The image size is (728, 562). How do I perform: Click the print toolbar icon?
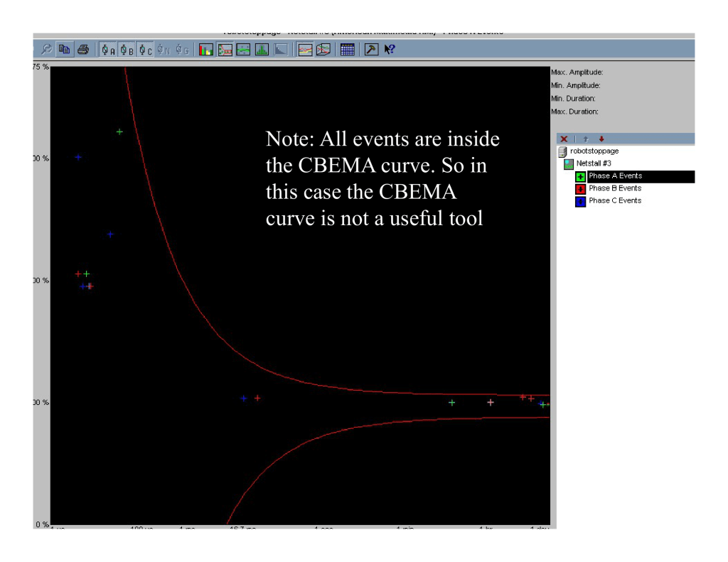pos(83,50)
